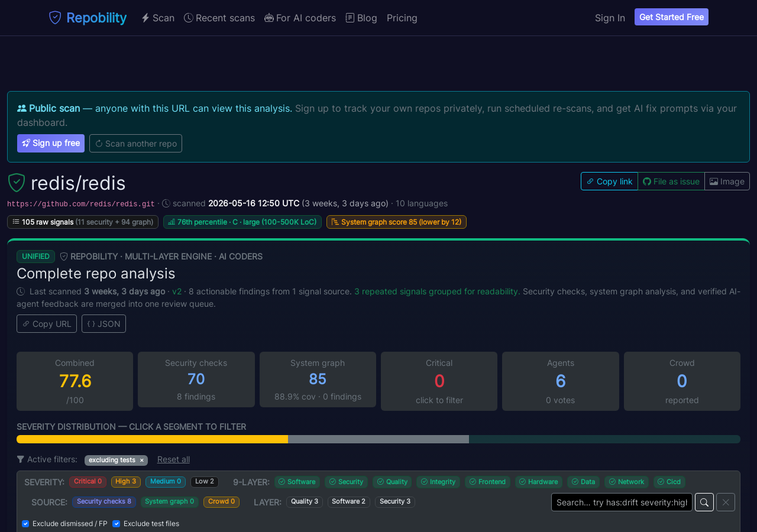
Task: Click Sign In
Action: pyautogui.click(x=610, y=18)
